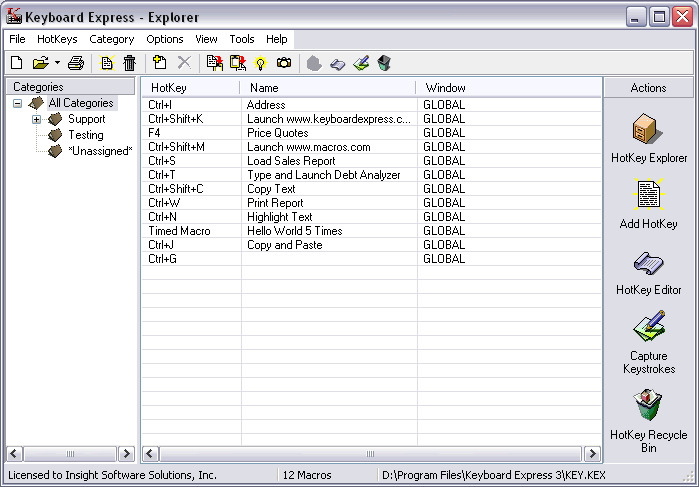Click the Actions panel header
Screen dimensions: 699x487
[x=649, y=88]
